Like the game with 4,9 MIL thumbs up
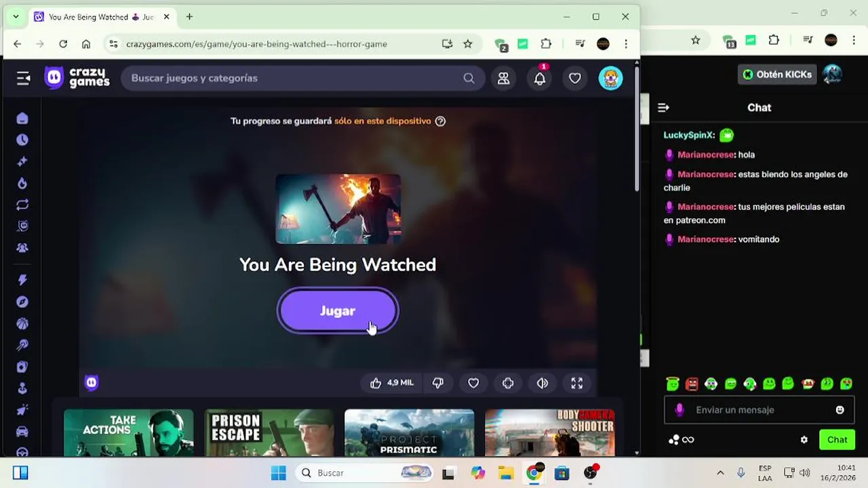 [x=391, y=383]
